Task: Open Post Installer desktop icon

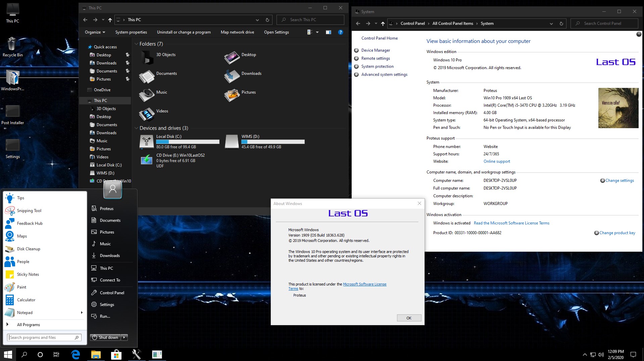Action: 12,114
